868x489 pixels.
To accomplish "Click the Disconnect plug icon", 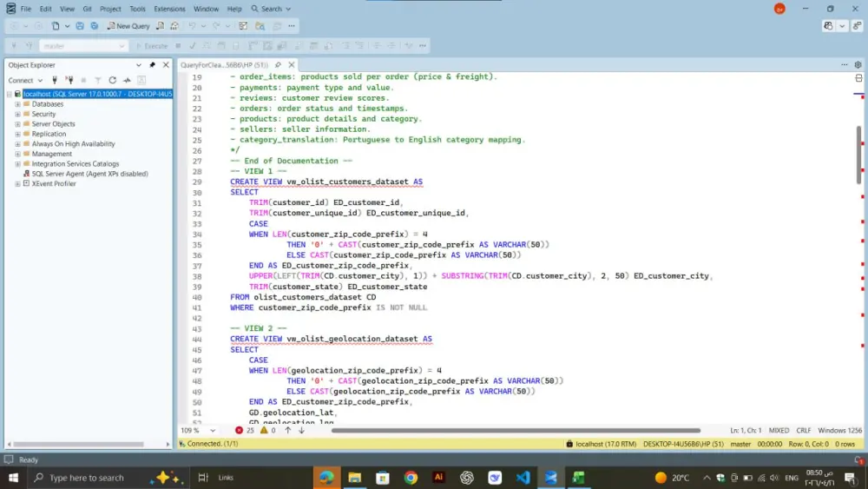I will (x=69, y=80).
